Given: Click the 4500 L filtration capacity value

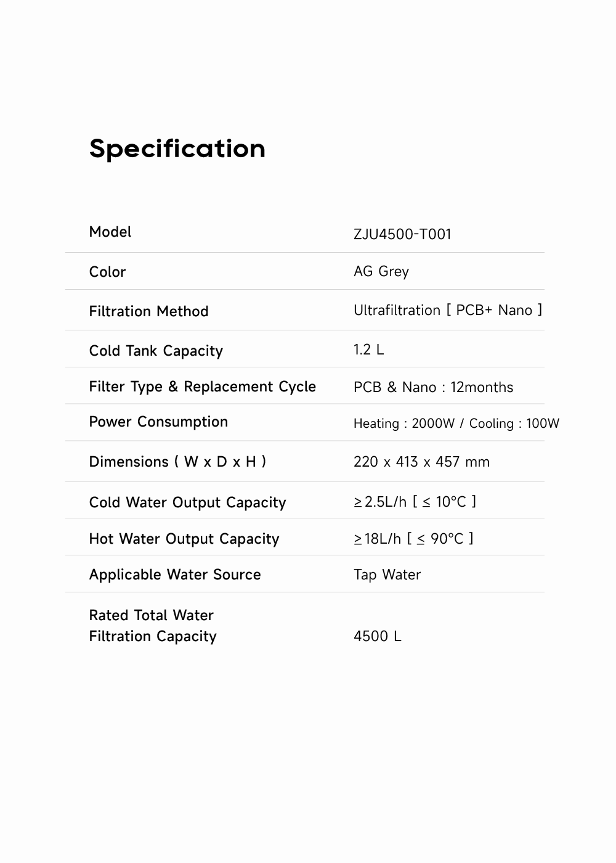Looking at the screenshot, I should click(x=377, y=636).
